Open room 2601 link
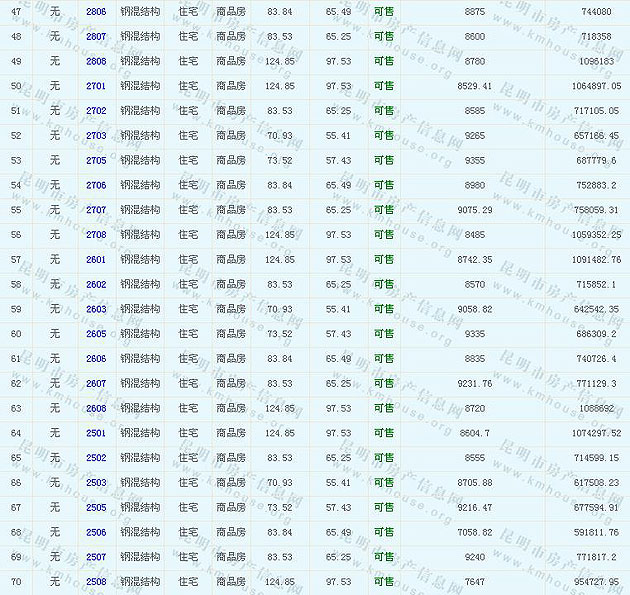This screenshot has width=630, height=595. (x=96, y=259)
